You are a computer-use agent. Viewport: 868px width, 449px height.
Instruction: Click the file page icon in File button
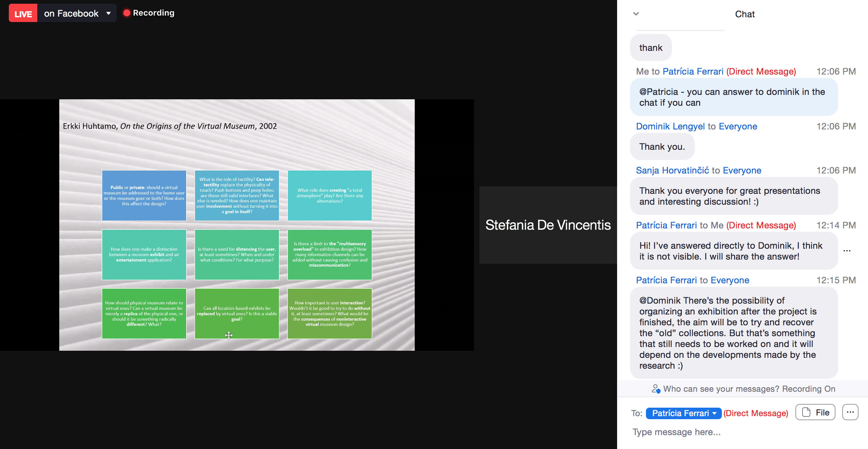(806, 412)
